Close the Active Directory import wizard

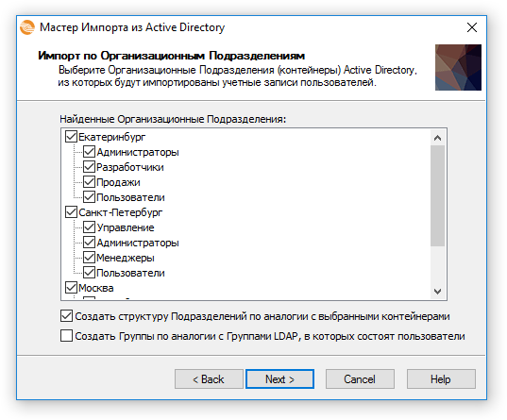pos(472,27)
